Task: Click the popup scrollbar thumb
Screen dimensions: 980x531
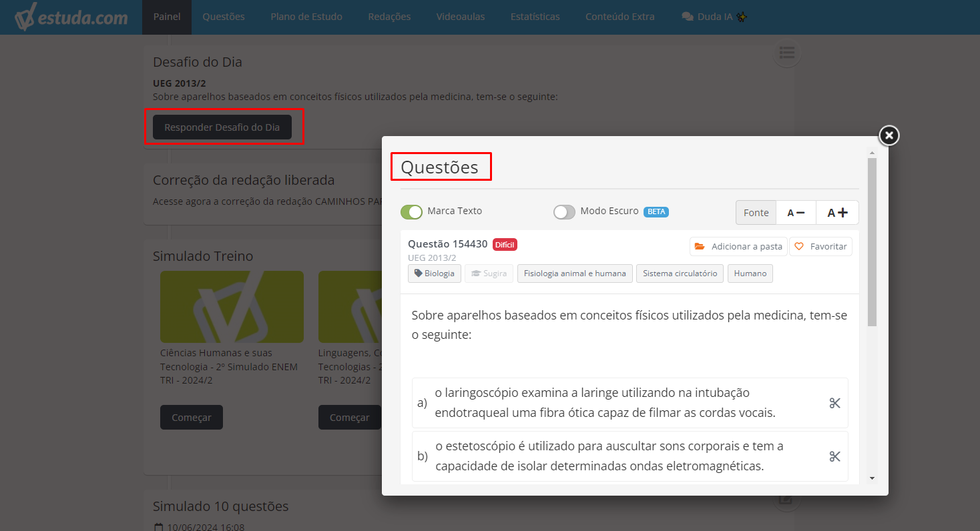Action: click(872, 242)
